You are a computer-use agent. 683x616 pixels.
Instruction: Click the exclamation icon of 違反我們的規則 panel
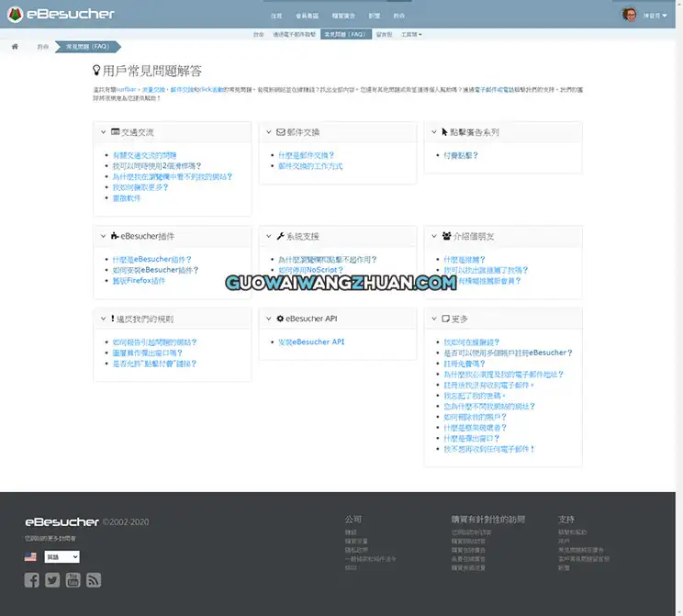[113, 319]
